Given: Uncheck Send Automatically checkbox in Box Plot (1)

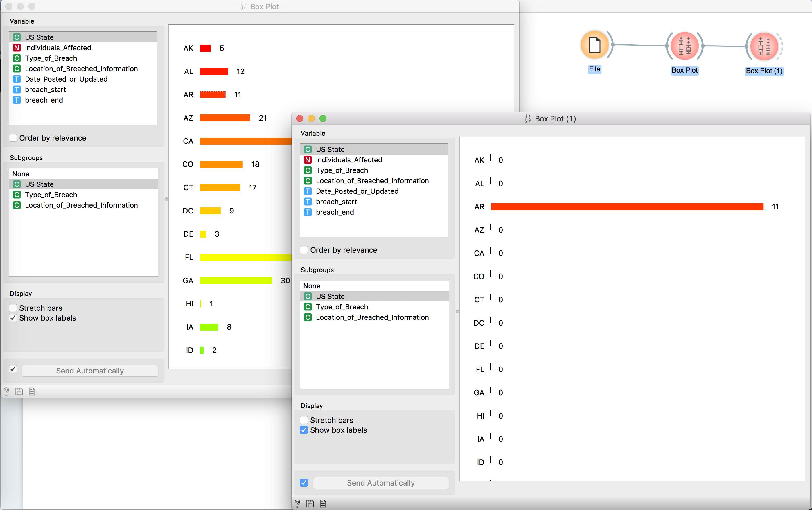Looking at the screenshot, I should [x=303, y=483].
